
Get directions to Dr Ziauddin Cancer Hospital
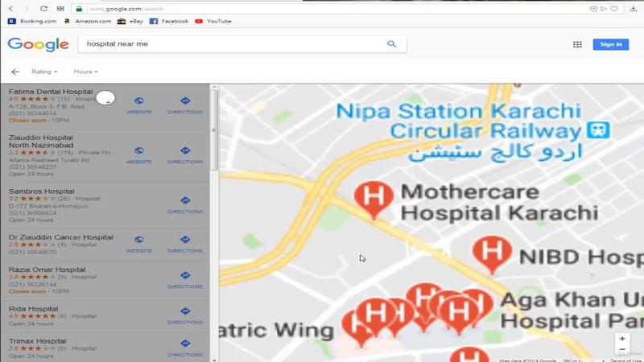point(185,244)
